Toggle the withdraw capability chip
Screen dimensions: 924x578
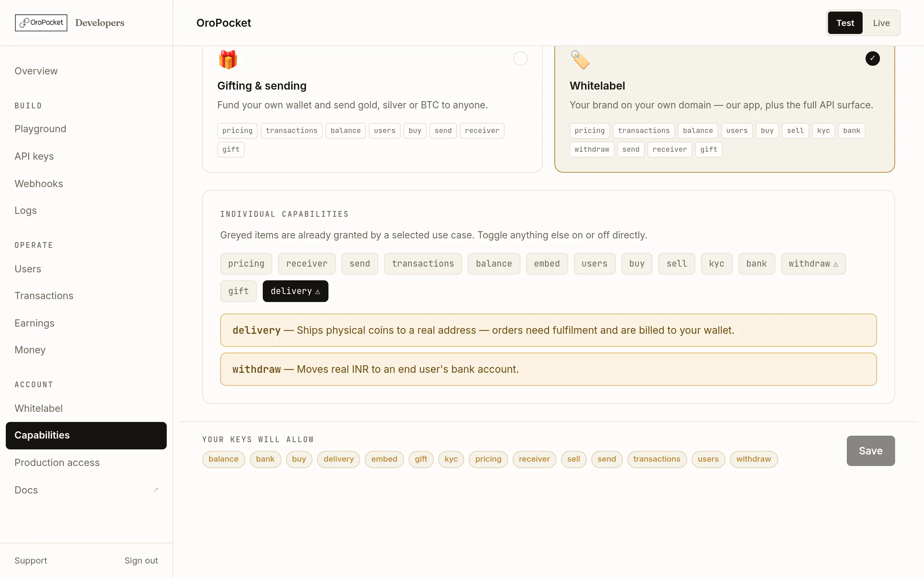(x=813, y=264)
